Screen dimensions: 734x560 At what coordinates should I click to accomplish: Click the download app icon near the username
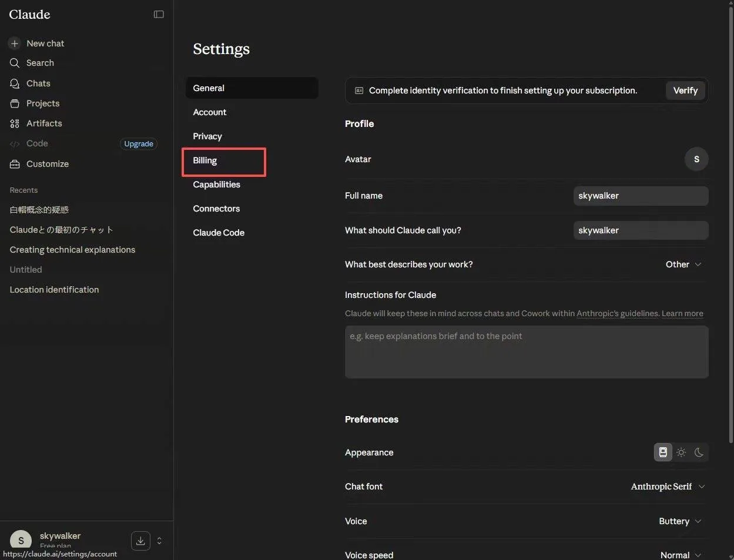click(x=140, y=541)
